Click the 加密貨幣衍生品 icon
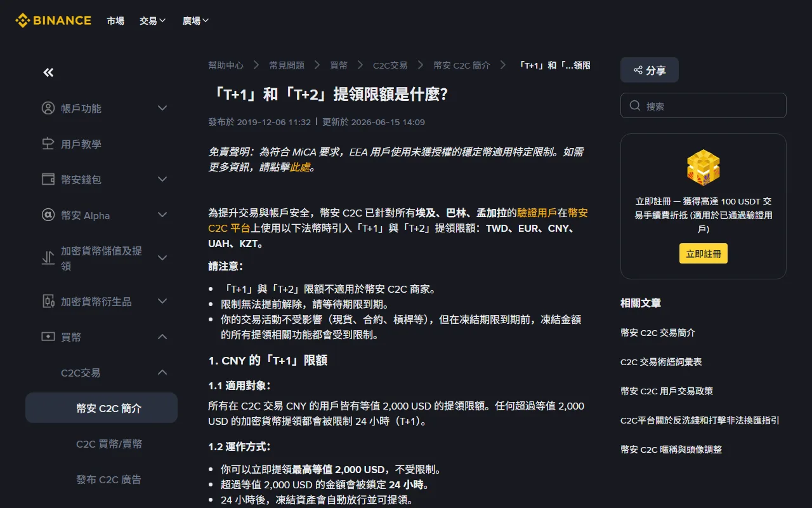 (x=48, y=301)
